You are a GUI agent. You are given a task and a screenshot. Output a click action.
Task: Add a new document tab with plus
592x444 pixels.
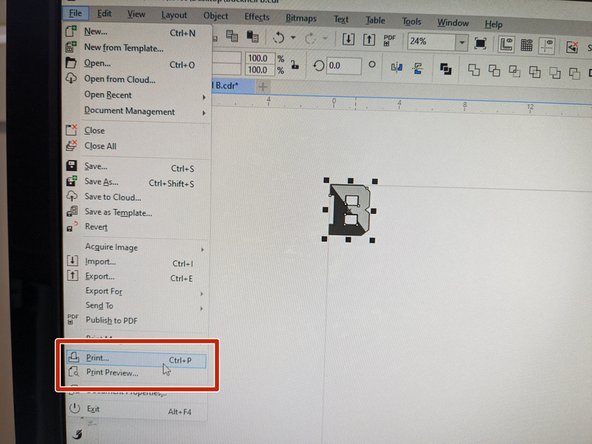coord(263,87)
